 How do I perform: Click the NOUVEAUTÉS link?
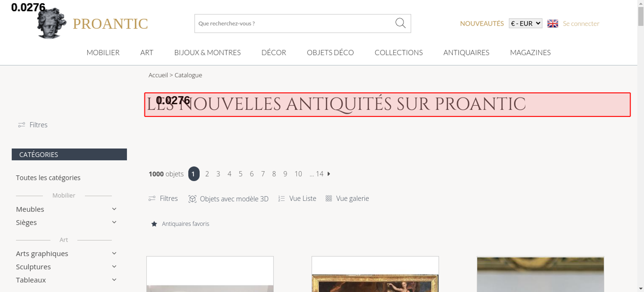482,23
